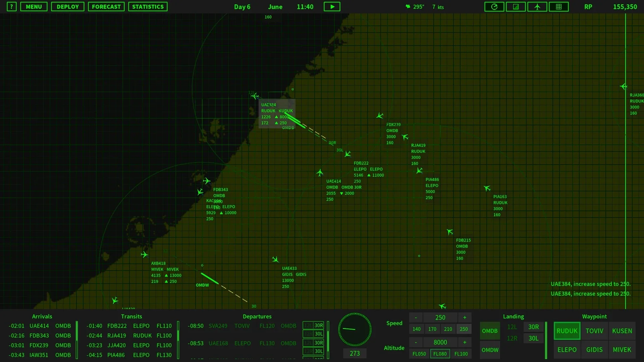Select the ELEPO waypoint
Viewport: 644px width, 362px height.
(567, 350)
